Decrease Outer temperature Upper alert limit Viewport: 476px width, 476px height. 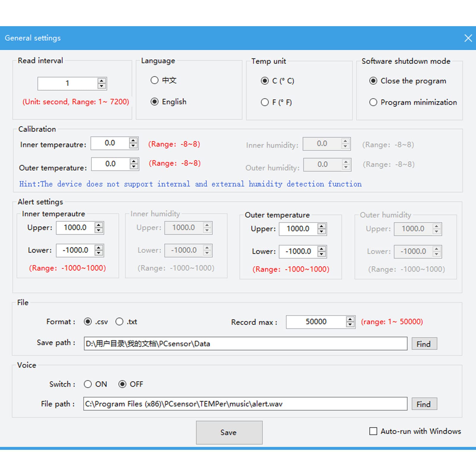pos(321,232)
